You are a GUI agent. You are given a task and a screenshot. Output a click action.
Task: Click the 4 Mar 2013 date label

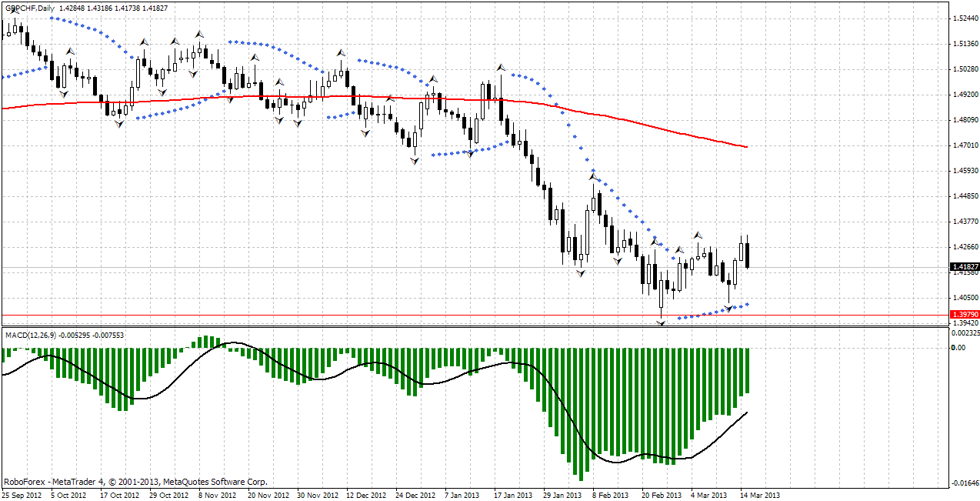[x=709, y=496]
